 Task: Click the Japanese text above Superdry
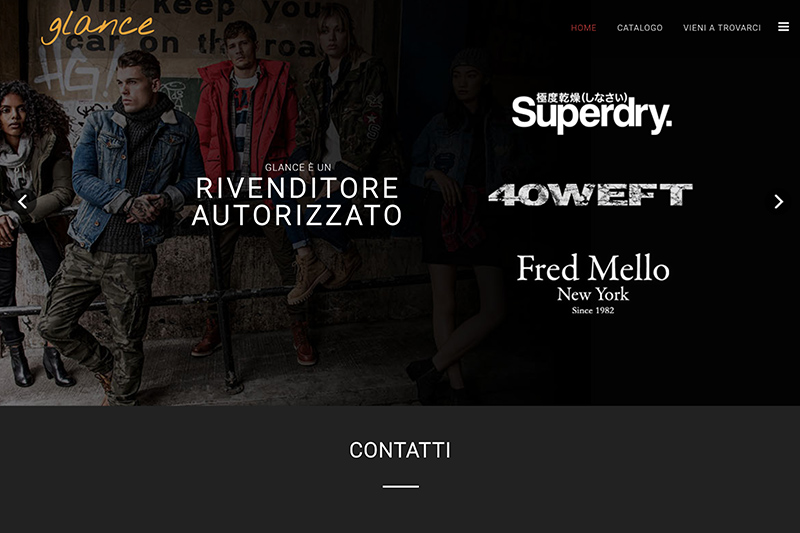coord(581,97)
